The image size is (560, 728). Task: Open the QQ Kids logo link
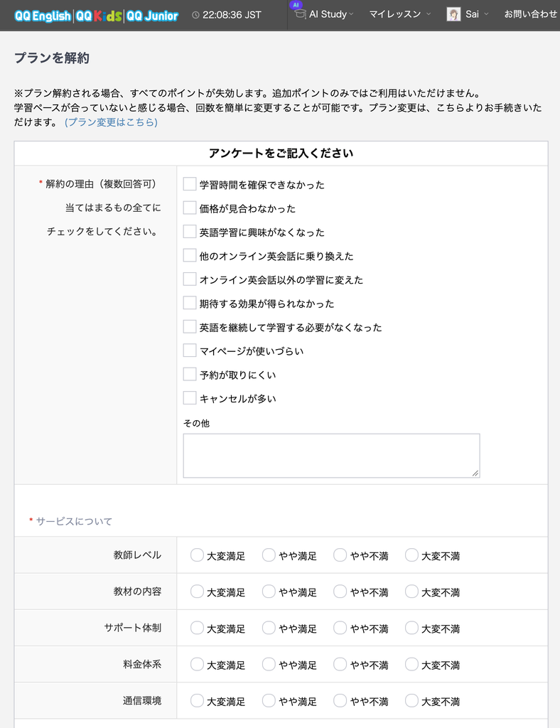tap(98, 16)
